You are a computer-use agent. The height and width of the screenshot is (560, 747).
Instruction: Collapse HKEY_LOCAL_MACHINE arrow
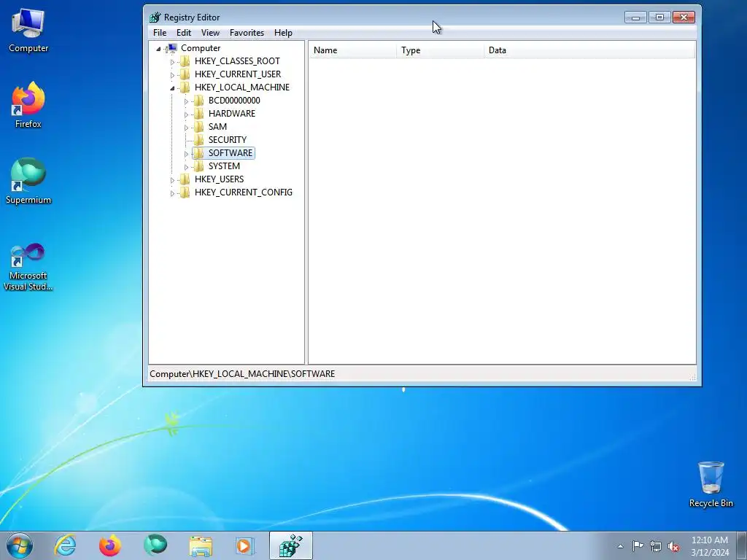tap(172, 88)
